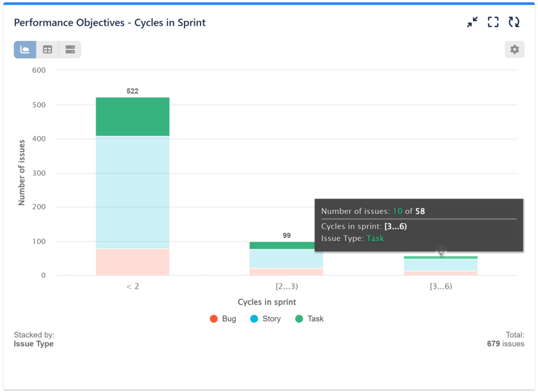Refresh the chart with the reload icon

tap(514, 22)
